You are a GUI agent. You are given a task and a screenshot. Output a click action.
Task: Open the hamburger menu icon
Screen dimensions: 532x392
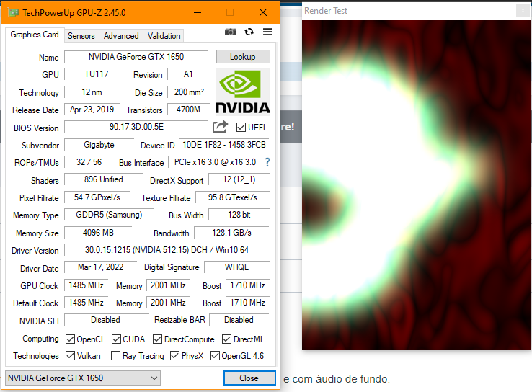[267, 32]
